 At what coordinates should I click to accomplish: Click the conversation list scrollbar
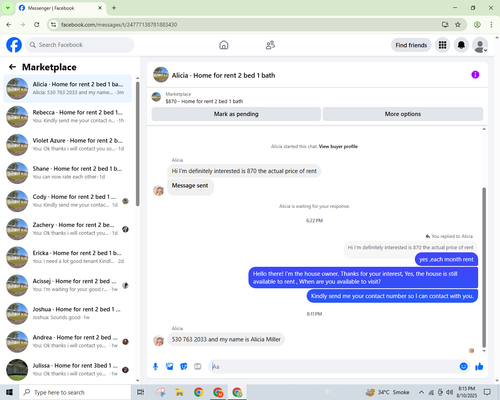pos(137,143)
